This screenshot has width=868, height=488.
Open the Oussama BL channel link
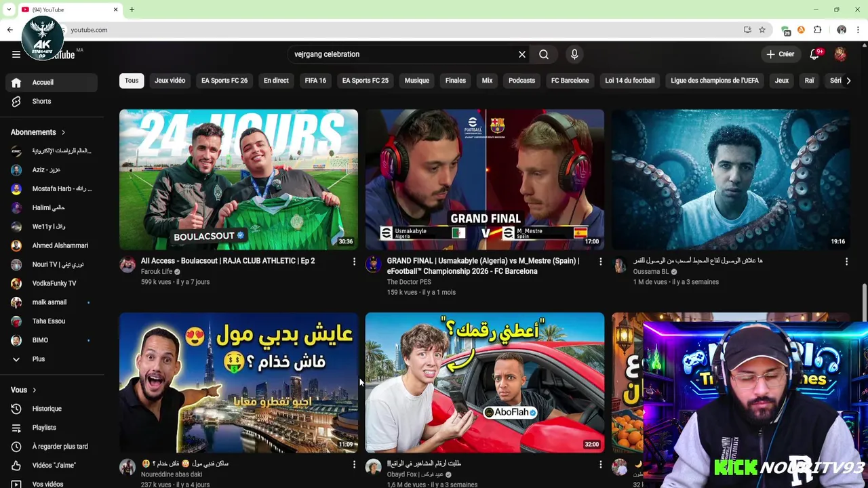651,272
